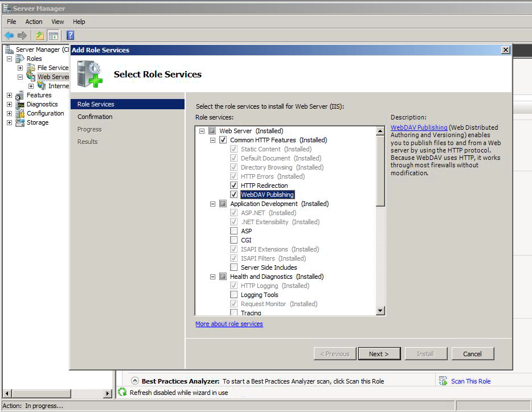
Task: Select the Diagnostics icon in tree
Action: click(x=20, y=104)
